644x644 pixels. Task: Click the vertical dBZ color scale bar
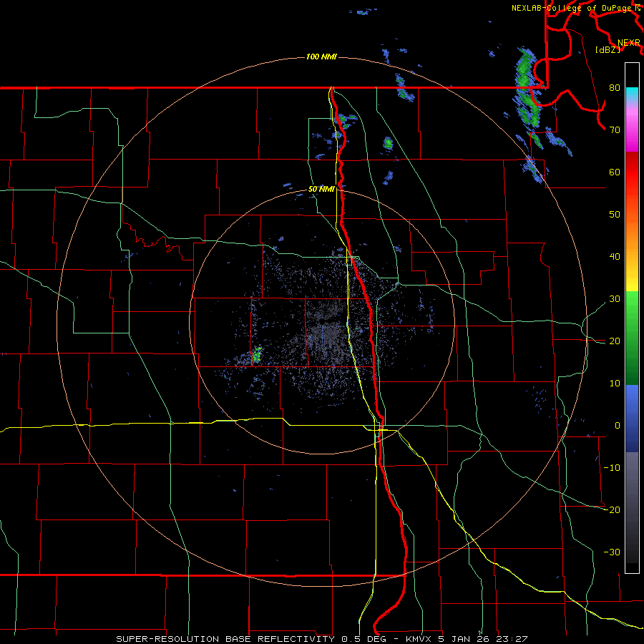pos(632,318)
